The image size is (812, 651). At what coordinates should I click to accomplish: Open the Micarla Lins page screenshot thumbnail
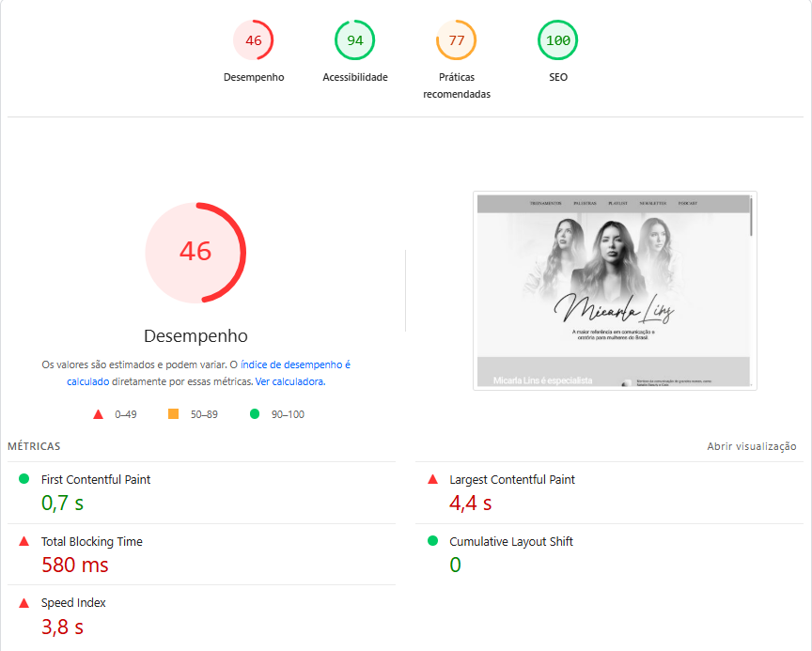click(x=615, y=290)
